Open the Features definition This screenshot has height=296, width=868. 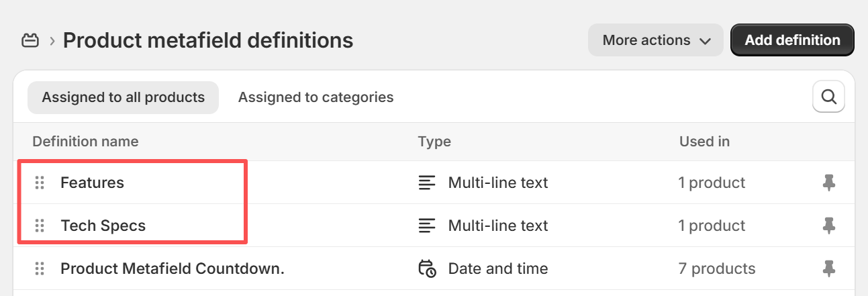(x=92, y=183)
